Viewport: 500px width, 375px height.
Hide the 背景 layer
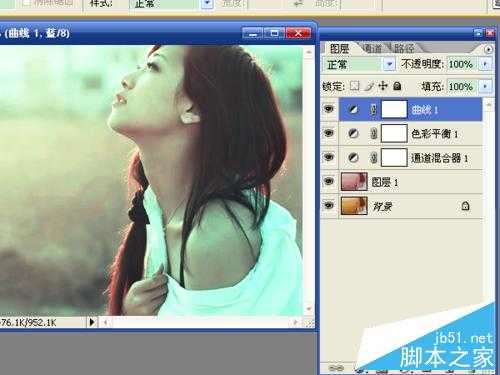coord(329,205)
